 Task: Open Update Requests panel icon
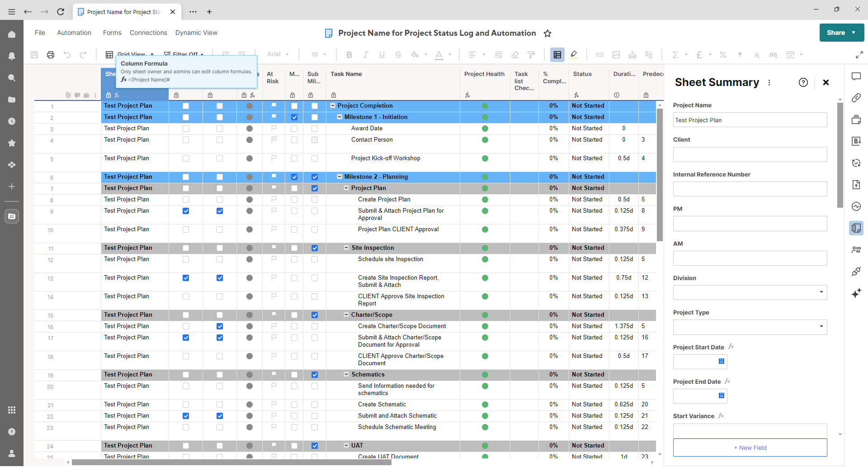pos(856,163)
